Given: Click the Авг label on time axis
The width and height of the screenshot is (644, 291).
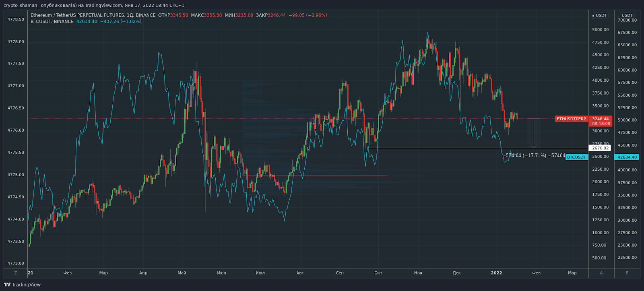Looking at the screenshot, I should tap(300, 273).
